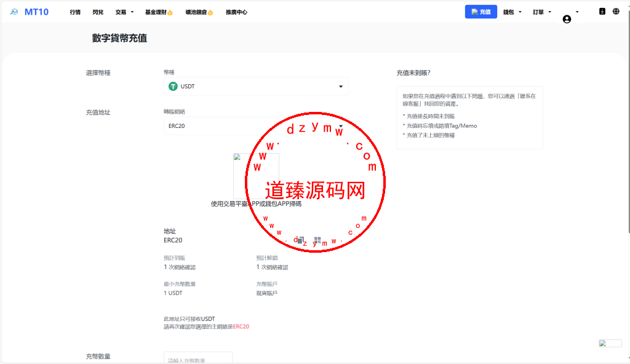Open the user account avatar icon
The image size is (630, 364).
pyautogui.click(x=567, y=19)
